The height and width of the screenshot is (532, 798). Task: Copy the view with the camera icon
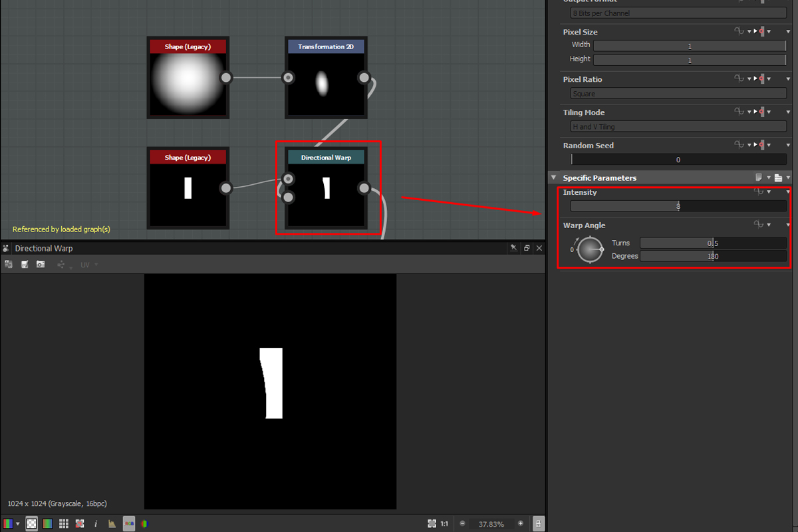click(x=41, y=264)
